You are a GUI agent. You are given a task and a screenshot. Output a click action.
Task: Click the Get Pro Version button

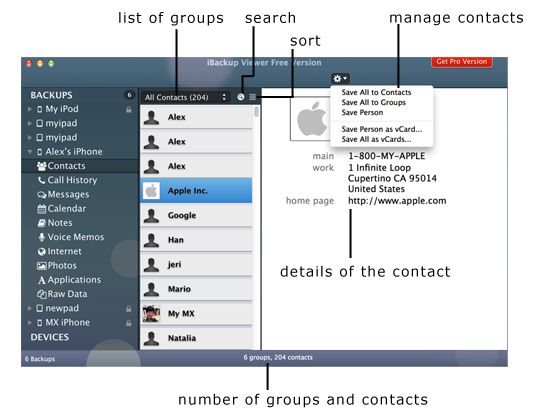[462, 62]
